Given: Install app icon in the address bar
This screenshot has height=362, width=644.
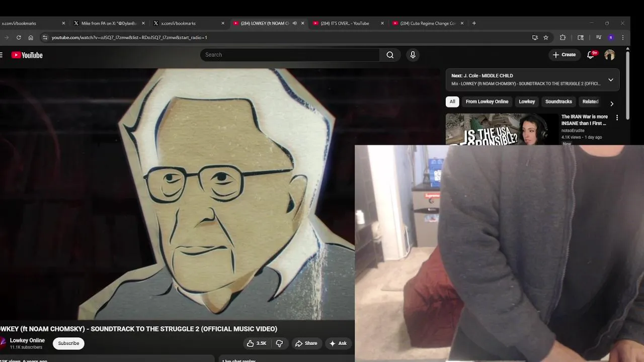Looking at the screenshot, I should pos(535,37).
